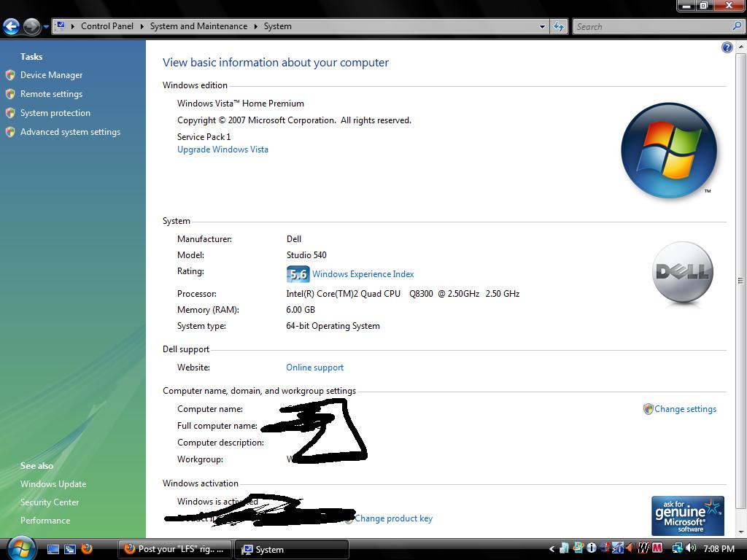747x560 pixels.
Task: Select System in the address breadcrumb
Action: pos(278,26)
